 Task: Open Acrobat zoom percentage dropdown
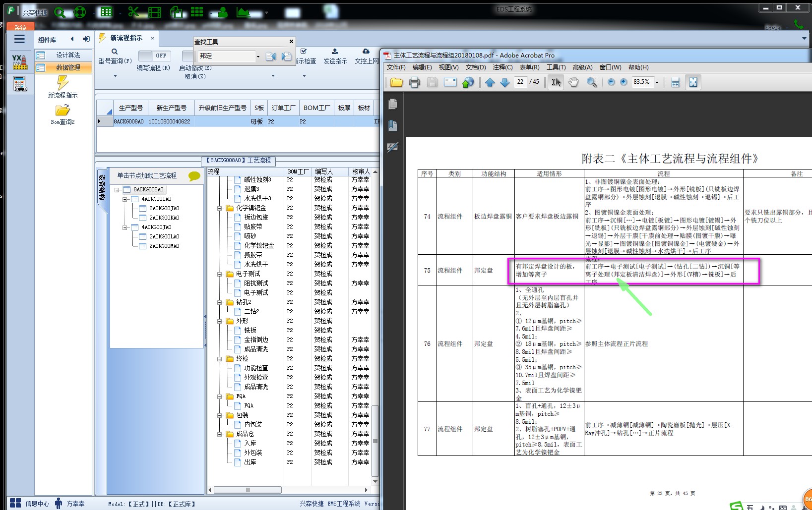pos(657,82)
